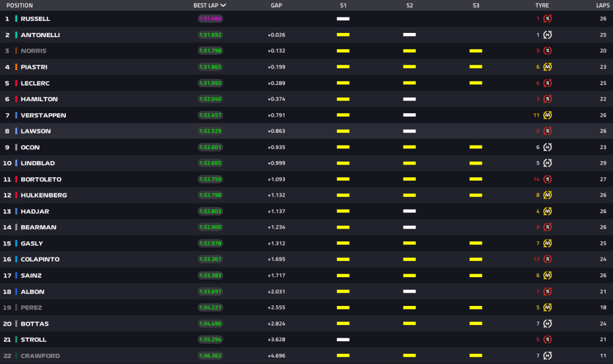Click Ocon's +0.935 gap value
Viewport: 613px width, 364px height.
(277, 147)
